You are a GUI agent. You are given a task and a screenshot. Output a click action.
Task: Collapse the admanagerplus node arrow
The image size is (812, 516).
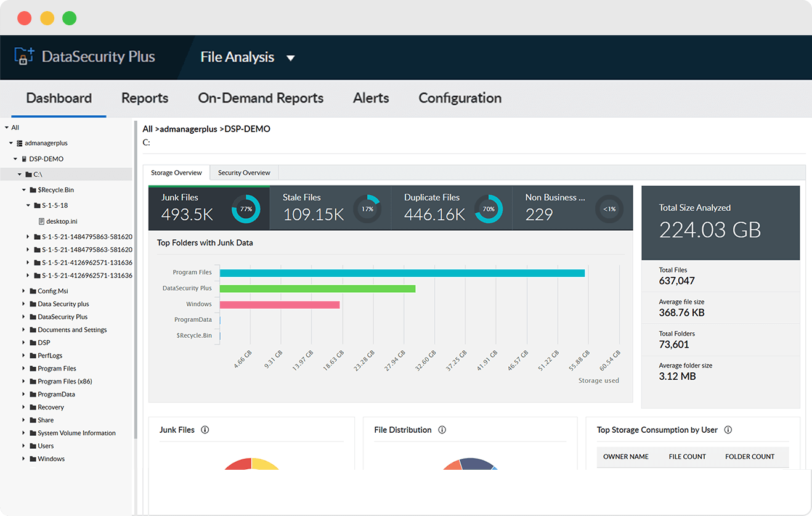[11, 143]
